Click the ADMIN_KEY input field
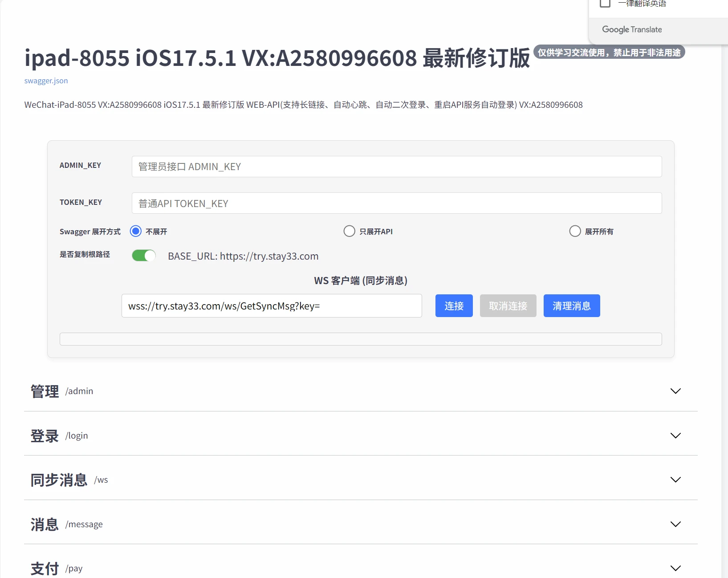 point(396,167)
